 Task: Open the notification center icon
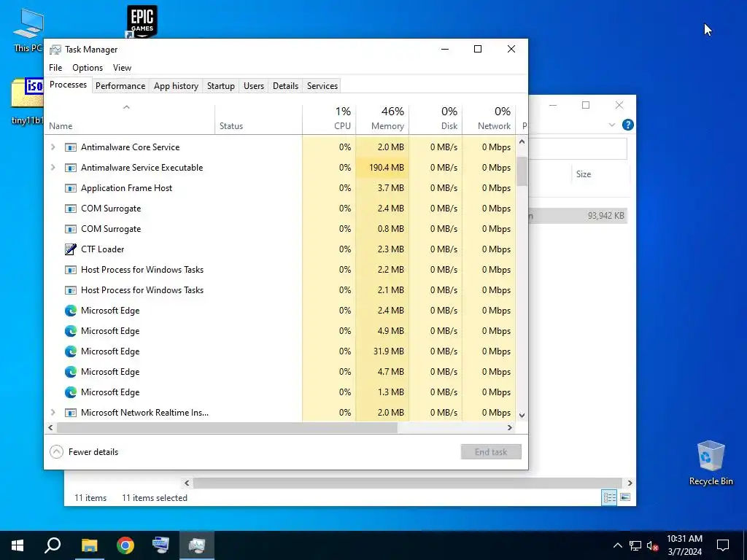(723, 545)
